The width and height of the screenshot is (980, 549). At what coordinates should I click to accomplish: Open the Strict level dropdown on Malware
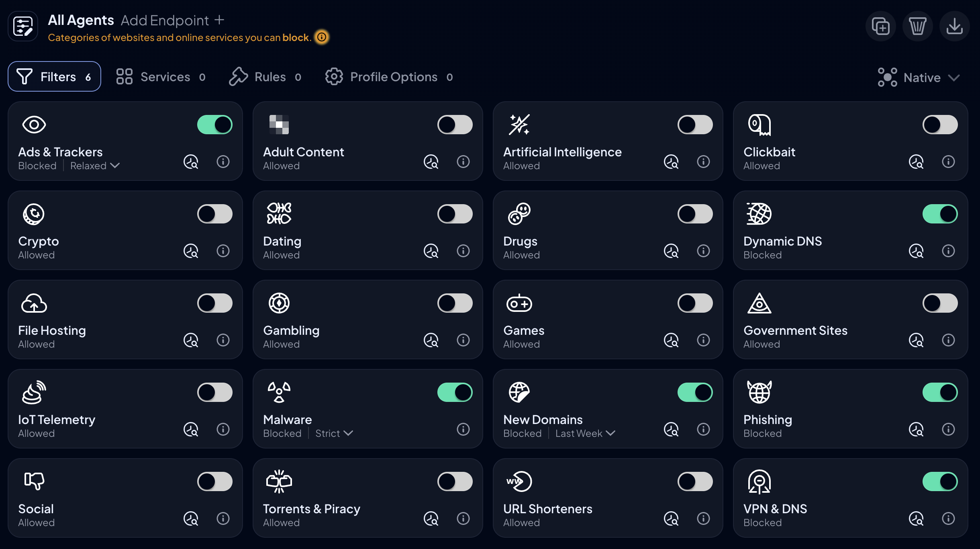[x=334, y=433]
